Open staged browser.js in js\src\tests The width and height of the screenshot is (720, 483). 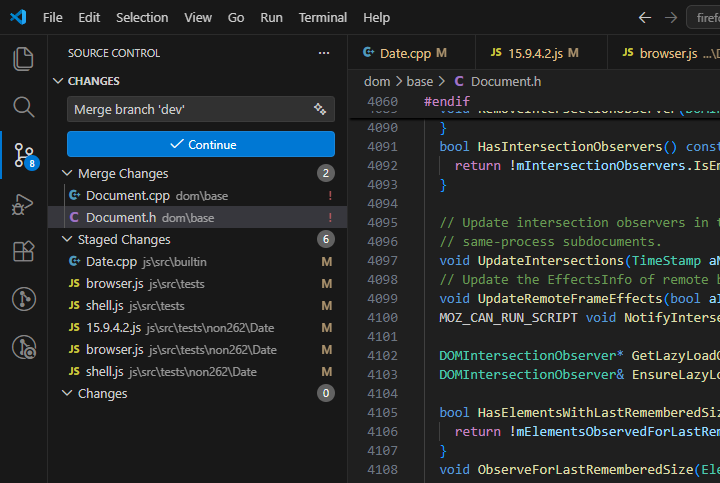[x=197, y=284]
